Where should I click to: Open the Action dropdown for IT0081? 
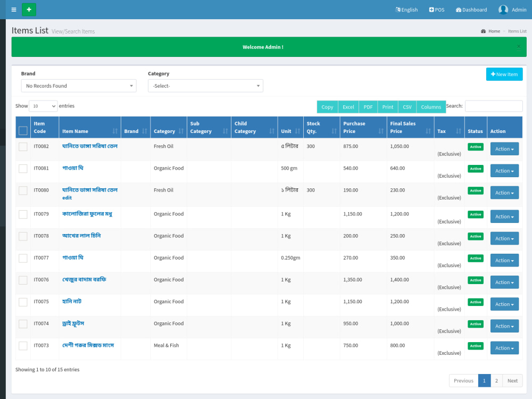(x=504, y=171)
